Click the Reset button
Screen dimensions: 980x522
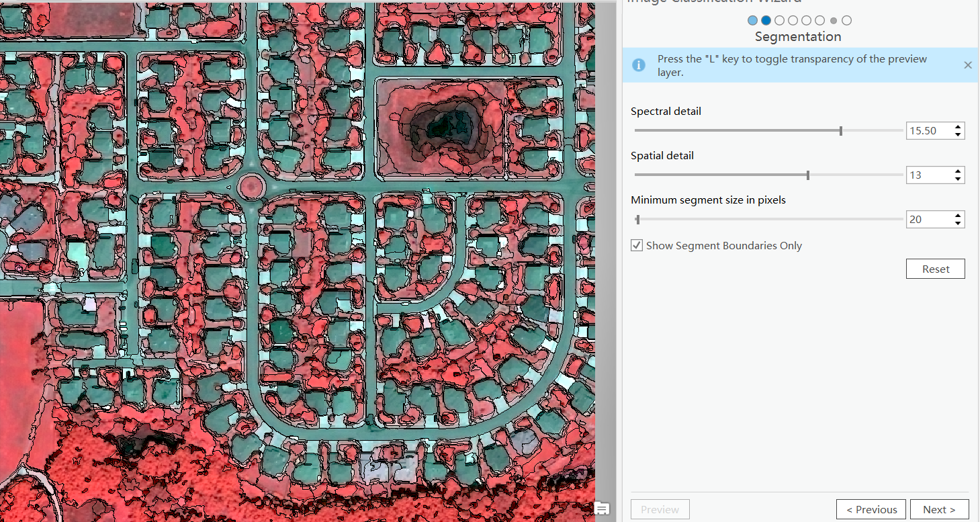tap(935, 268)
